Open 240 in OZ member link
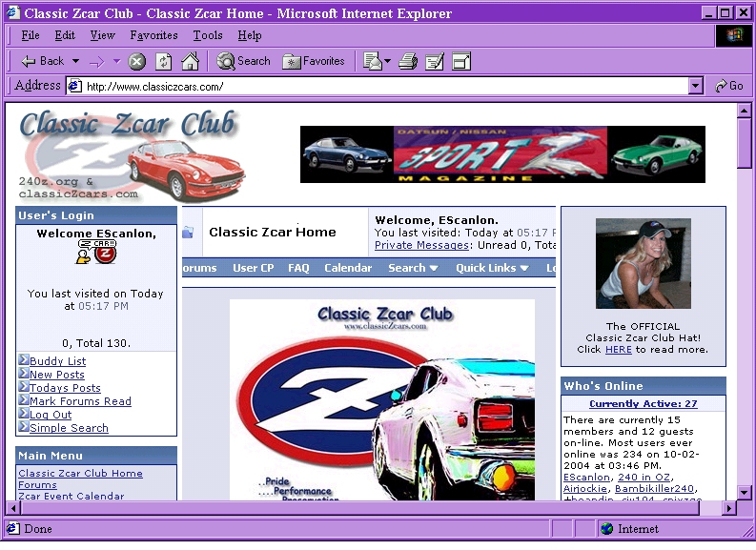 (x=644, y=478)
